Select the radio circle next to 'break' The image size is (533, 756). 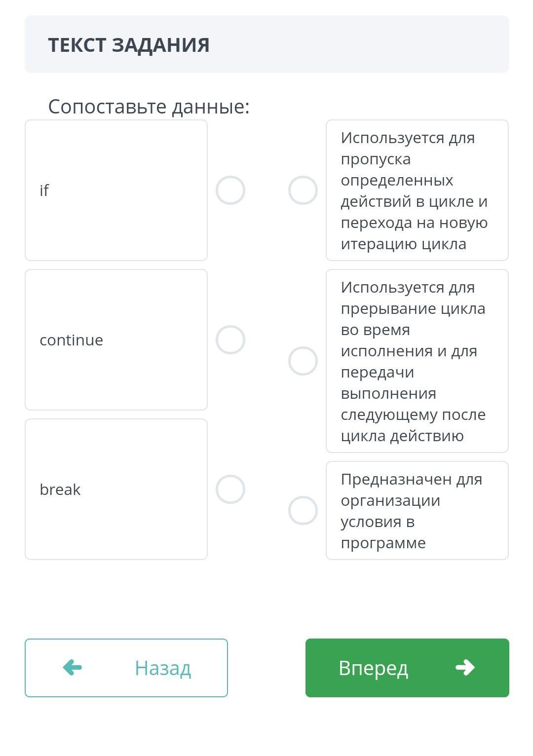pos(230,489)
